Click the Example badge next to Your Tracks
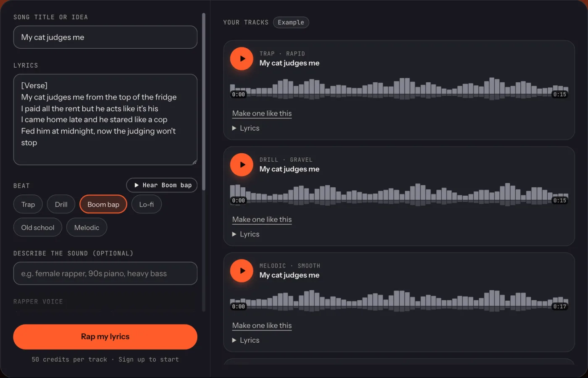Viewport: 588px width, 378px height. [291, 22]
